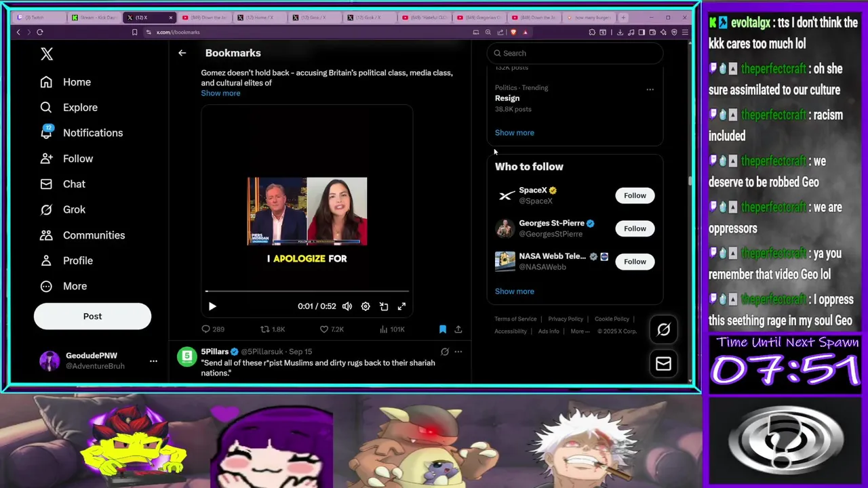868x488 pixels.
Task: Mute the video with the speaker icon
Action: [x=347, y=306]
